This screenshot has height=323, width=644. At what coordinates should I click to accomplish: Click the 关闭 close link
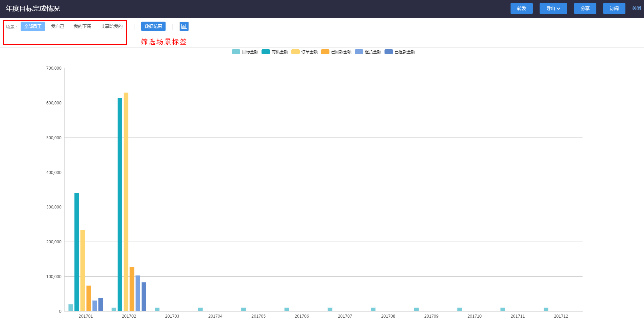636,8
